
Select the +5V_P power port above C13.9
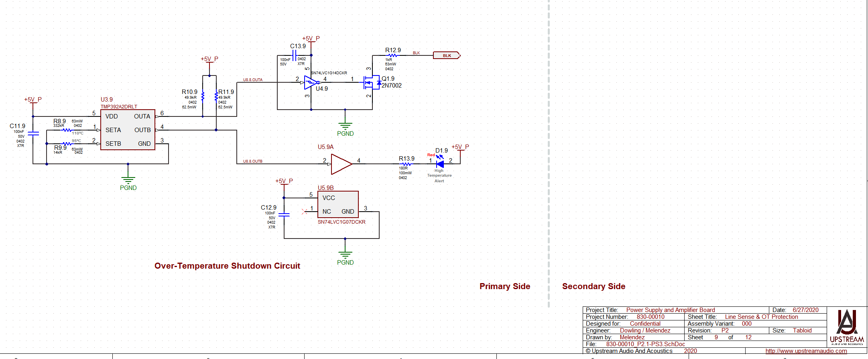pyautogui.click(x=311, y=40)
